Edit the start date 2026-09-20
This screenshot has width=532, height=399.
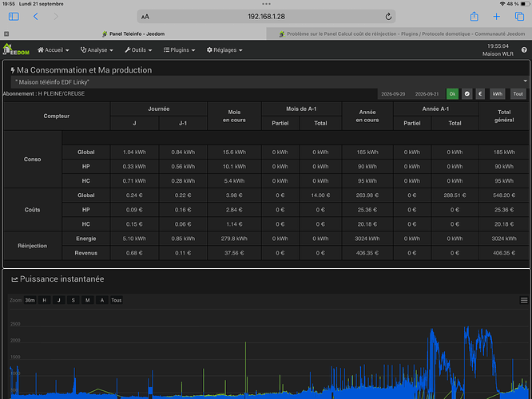(393, 94)
